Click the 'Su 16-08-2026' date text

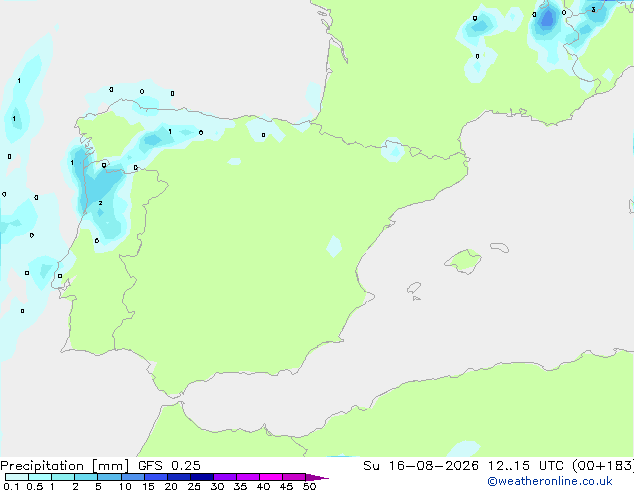421,466
